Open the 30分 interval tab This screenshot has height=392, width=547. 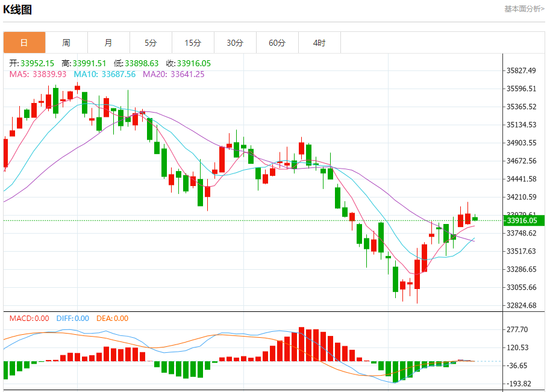click(235, 43)
